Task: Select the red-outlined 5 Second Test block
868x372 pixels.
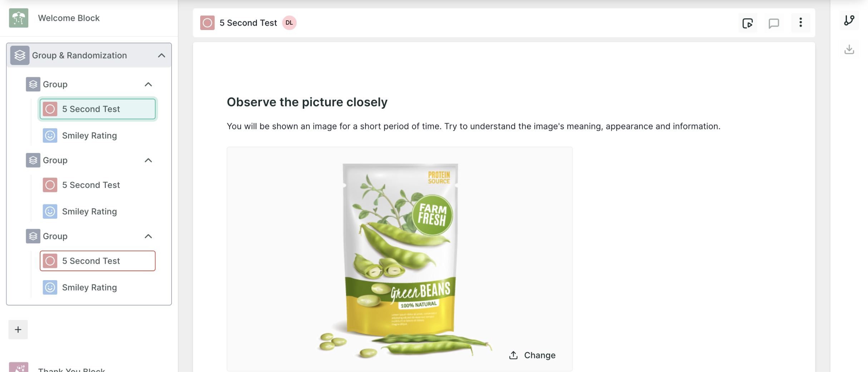Action: click(98, 261)
